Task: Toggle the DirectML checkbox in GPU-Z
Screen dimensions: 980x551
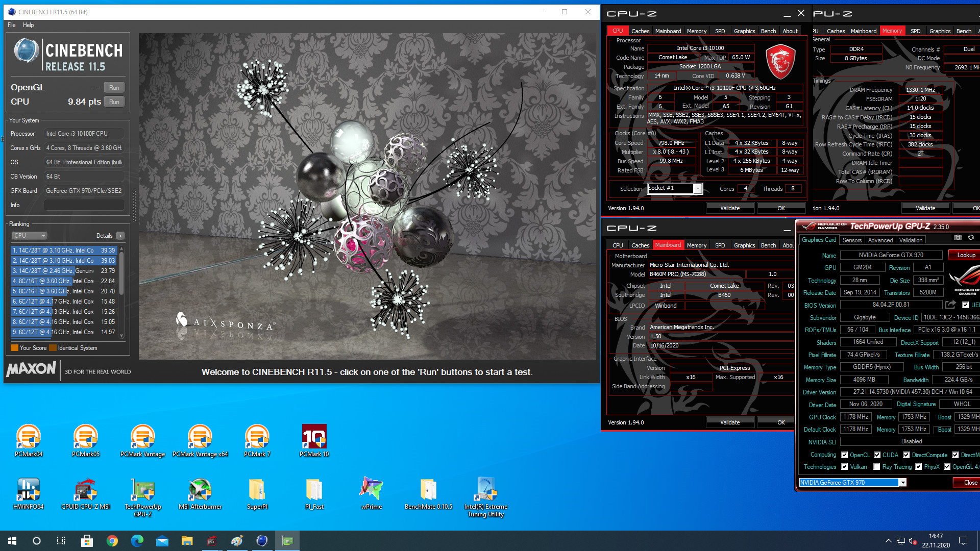Action: pos(955,455)
